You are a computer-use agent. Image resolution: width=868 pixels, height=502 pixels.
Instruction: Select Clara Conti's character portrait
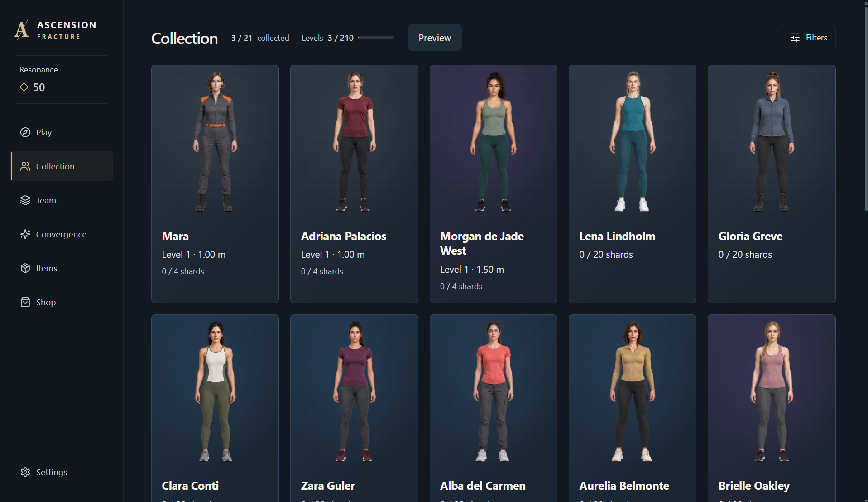[215, 391]
